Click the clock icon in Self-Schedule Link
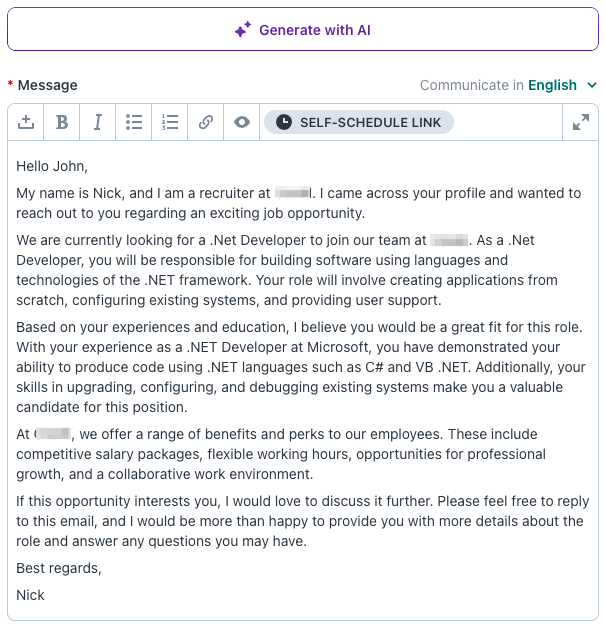 point(284,122)
